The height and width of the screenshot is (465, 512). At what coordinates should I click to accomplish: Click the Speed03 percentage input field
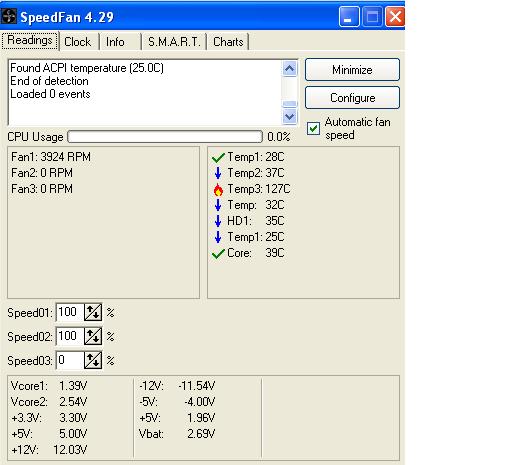point(70,360)
